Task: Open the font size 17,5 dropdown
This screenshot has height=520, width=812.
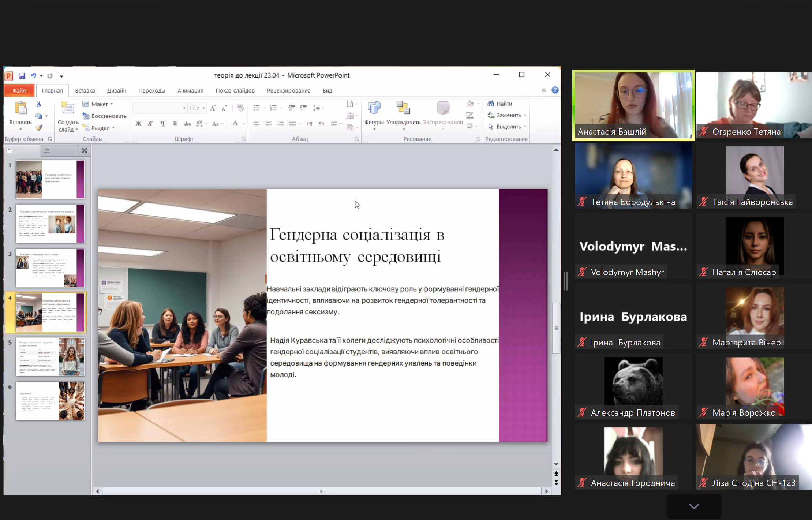Action: [204, 108]
